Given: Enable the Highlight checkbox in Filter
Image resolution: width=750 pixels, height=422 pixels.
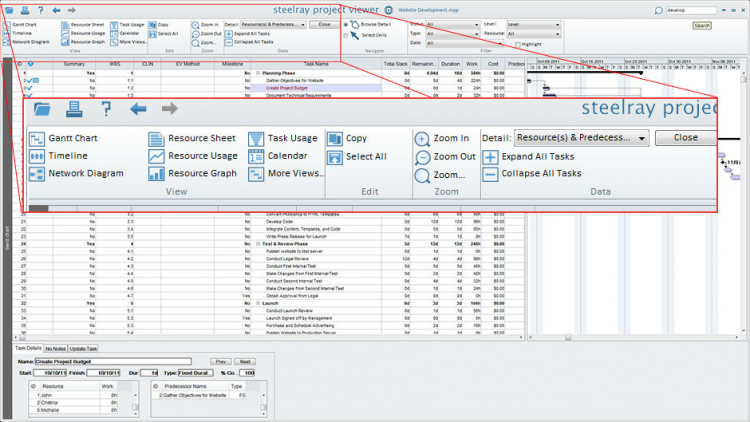Looking at the screenshot, I should tap(518, 44).
